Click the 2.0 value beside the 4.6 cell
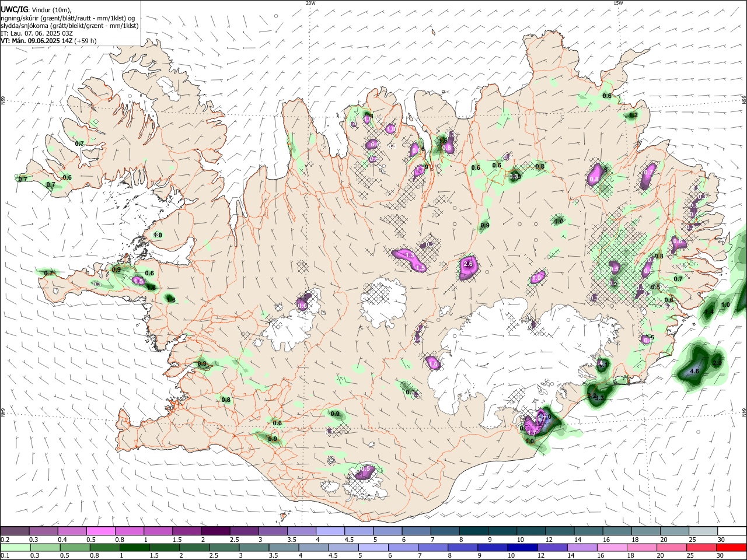The width and height of the screenshot is (747, 560). pos(717,363)
